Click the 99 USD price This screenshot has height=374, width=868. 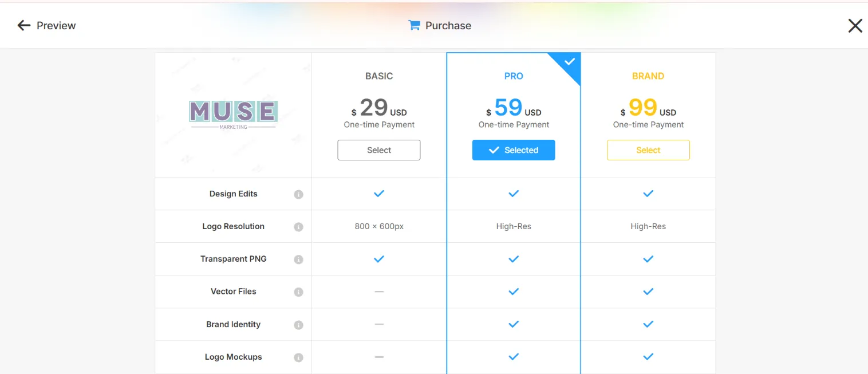[x=648, y=108]
